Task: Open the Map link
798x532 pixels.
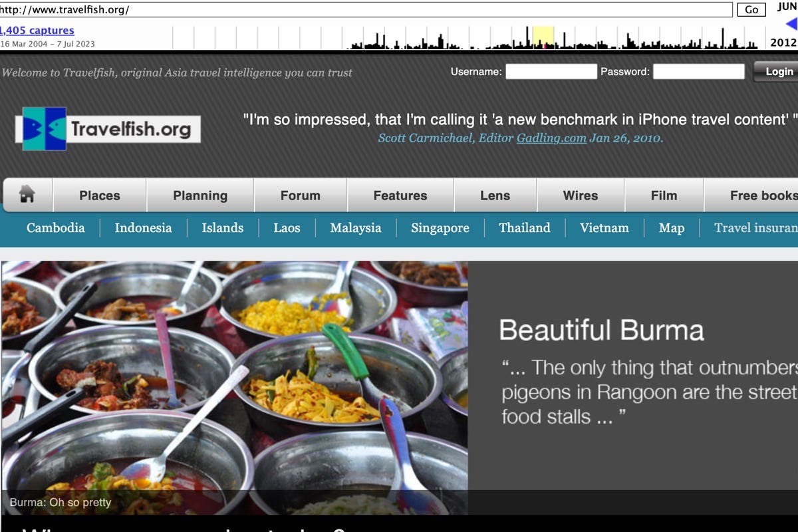Action: 672,228
